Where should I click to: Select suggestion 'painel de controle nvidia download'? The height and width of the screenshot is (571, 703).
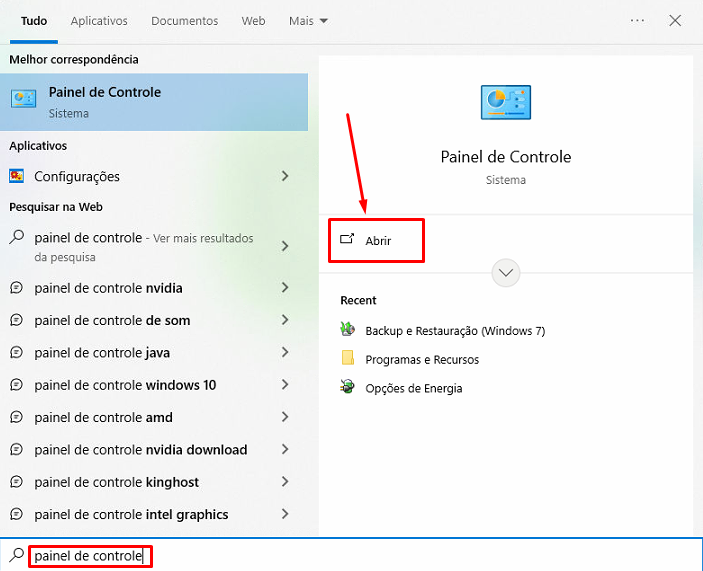point(154,450)
